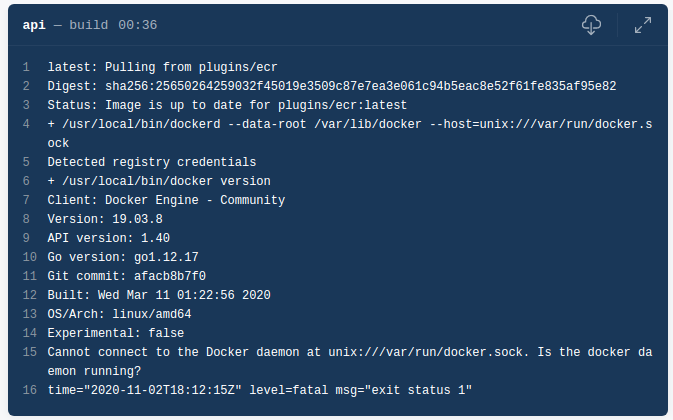Viewport: 673px width, 420px height.
Task: Expand the log to fullscreen
Action: tap(643, 26)
